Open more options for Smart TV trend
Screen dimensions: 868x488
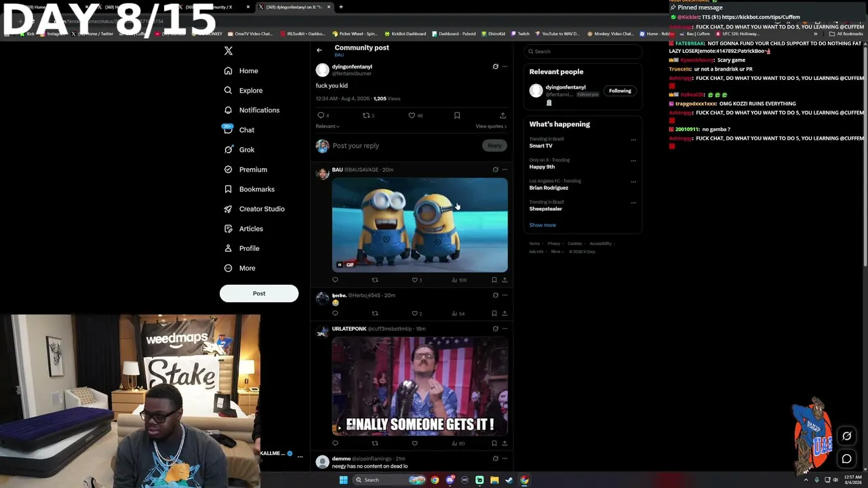point(633,140)
